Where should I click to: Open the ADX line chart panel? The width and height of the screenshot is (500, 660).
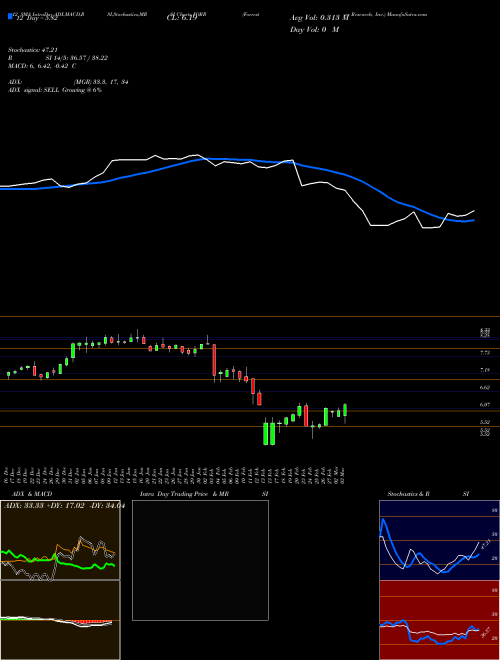(x=60, y=540)
